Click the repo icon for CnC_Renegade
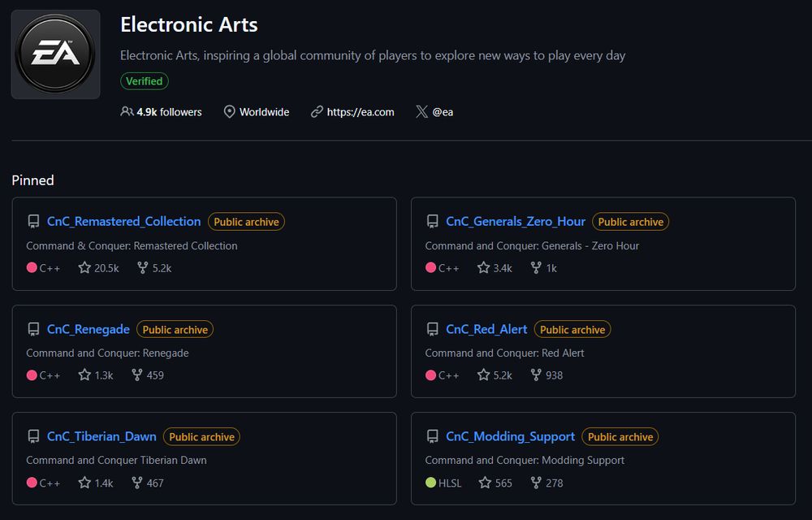812x520 pixels. 33,329
